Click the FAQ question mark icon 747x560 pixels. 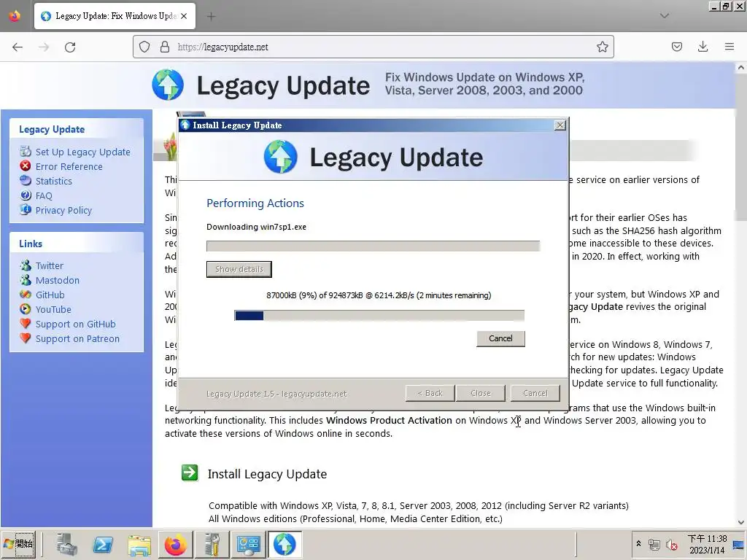[26, 195]
